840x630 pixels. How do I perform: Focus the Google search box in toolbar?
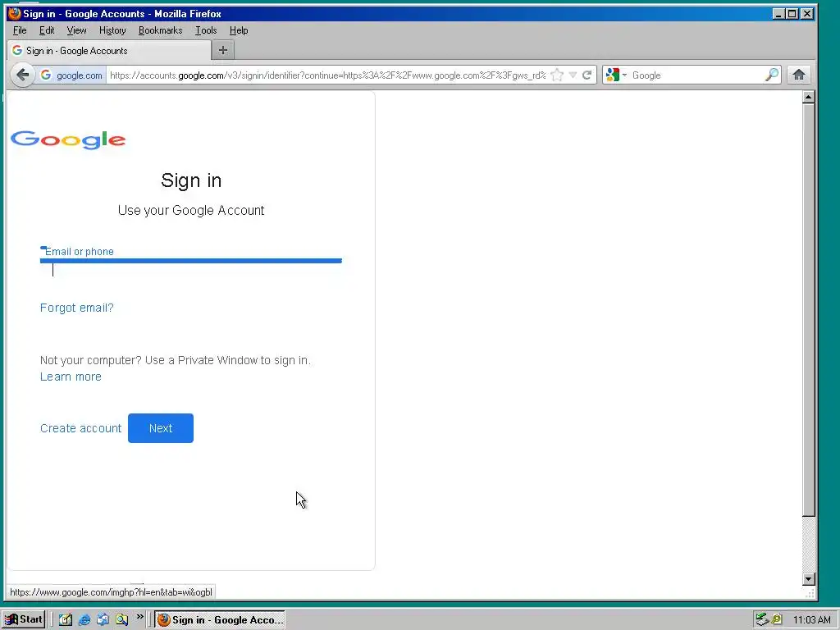pos(696,75)
